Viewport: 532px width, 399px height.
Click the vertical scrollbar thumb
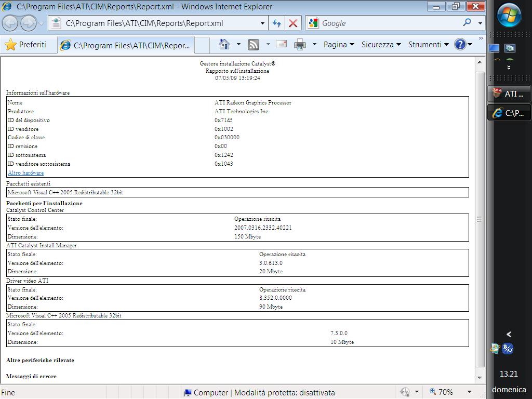coord(480,219)
